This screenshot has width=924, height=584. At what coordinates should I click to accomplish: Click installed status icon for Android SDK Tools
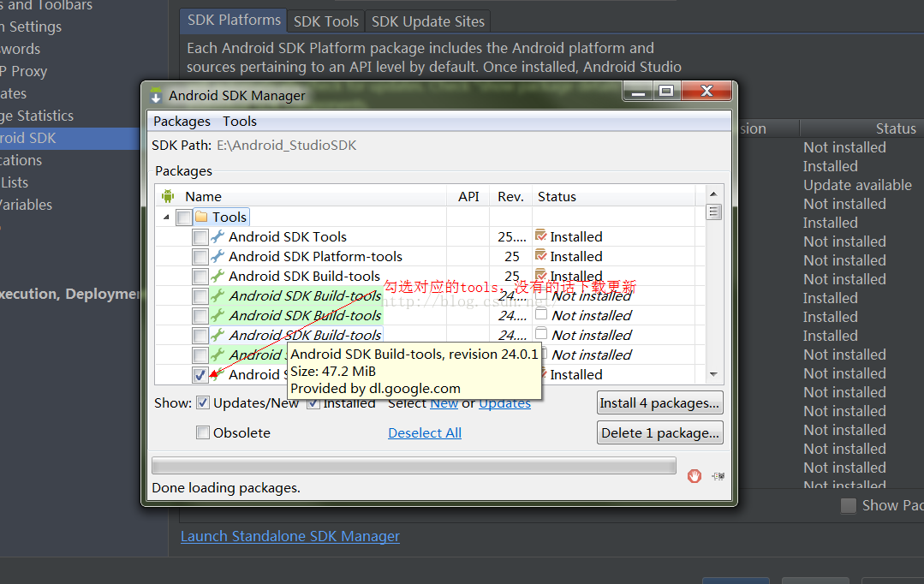[x=540, y=235]
